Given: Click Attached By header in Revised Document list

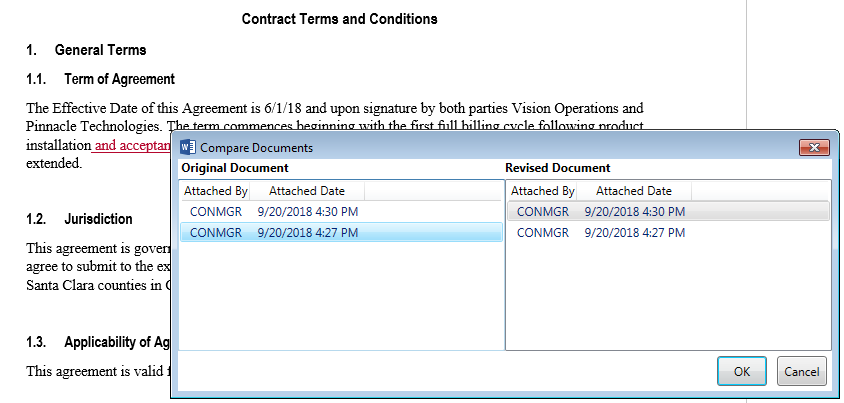Looking at the screenshot, I should pyautogui.click(x=542, y=191).
